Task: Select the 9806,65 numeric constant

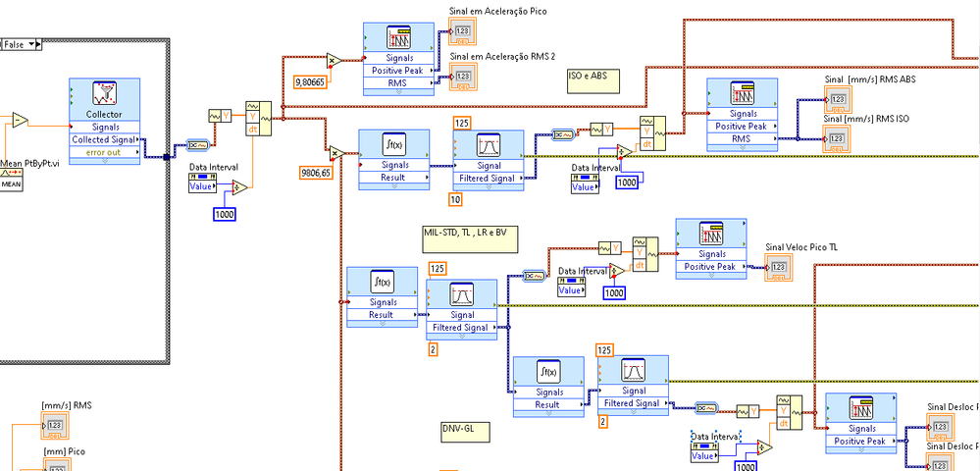Action: pyautogui.click(x=316, y=173)
